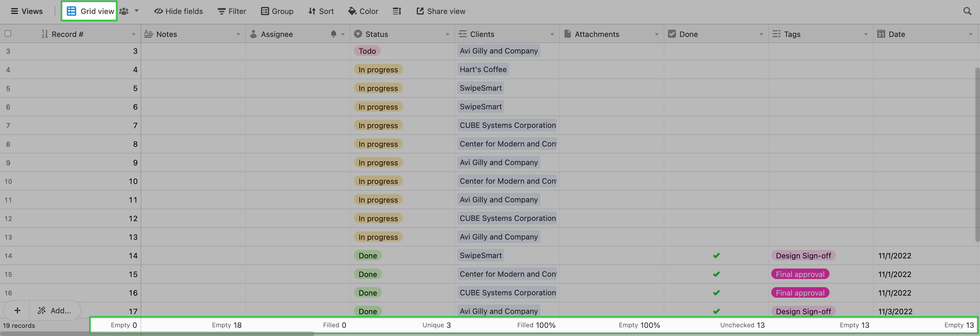Click the row 10 number label

(x=8, y=181)
